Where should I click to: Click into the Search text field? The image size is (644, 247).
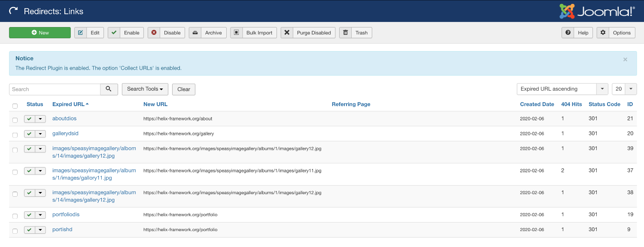[55, 89]
